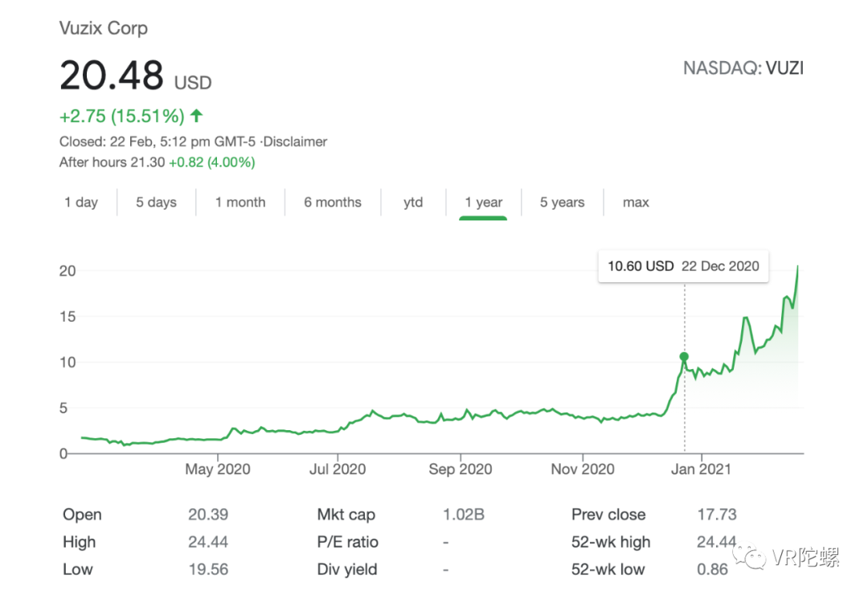Click the Nov 2020 axis label
Image resolution: width=868 pixels, height=595 pixels.
pyautogui.click(x=583, y=470)
